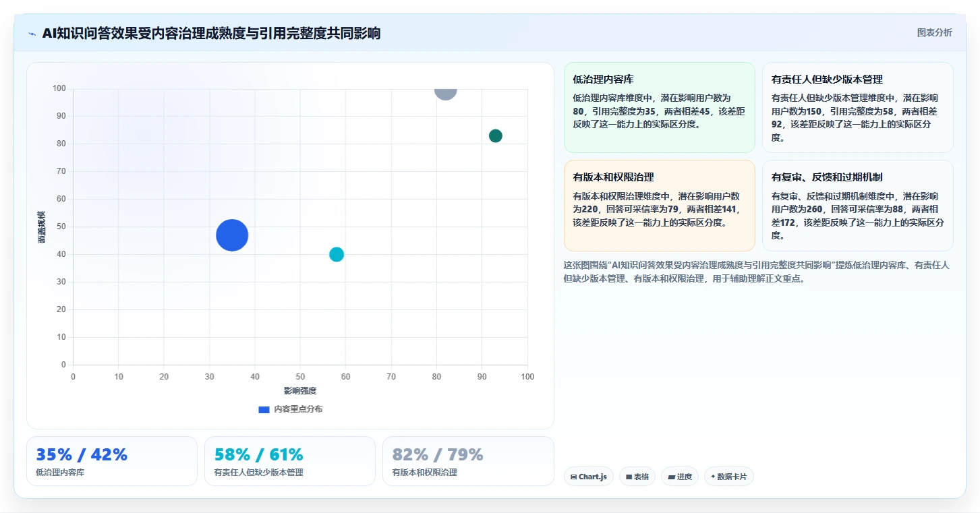This screenshot has width=980, height=513.
Task: Toggle the 内容重点分布 legend swatch
Action: [264, 409]
